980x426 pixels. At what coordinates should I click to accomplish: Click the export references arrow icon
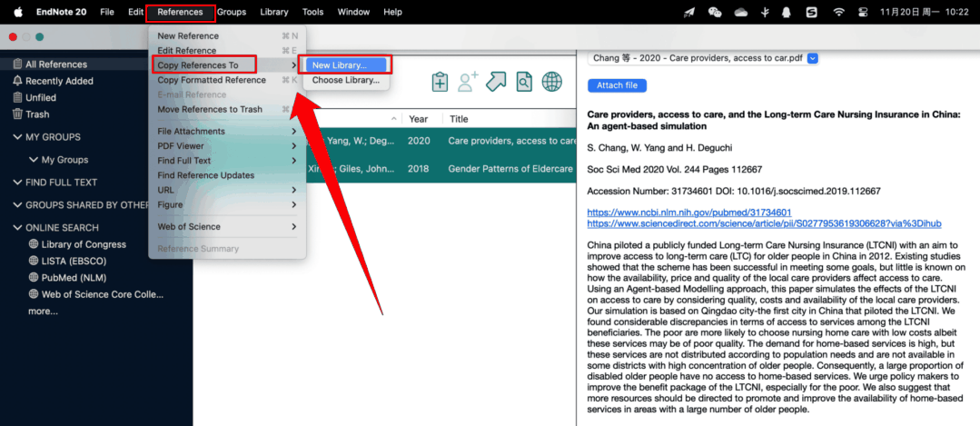[496, 82]
